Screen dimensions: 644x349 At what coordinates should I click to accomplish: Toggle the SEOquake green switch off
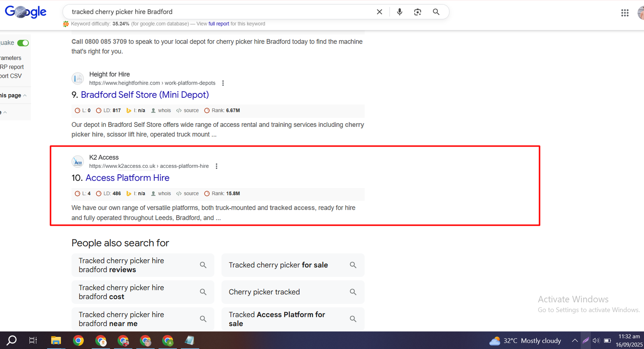[23, 43]
